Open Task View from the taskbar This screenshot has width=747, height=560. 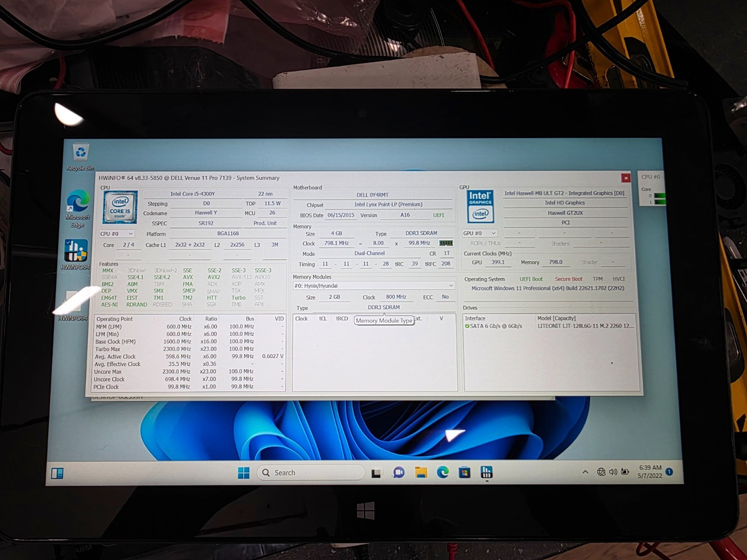(x=377, y=473)
